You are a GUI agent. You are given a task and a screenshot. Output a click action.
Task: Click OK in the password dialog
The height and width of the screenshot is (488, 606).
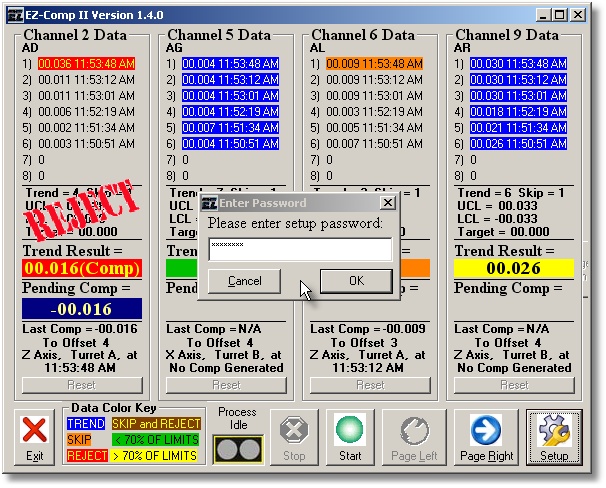(356, 281)
